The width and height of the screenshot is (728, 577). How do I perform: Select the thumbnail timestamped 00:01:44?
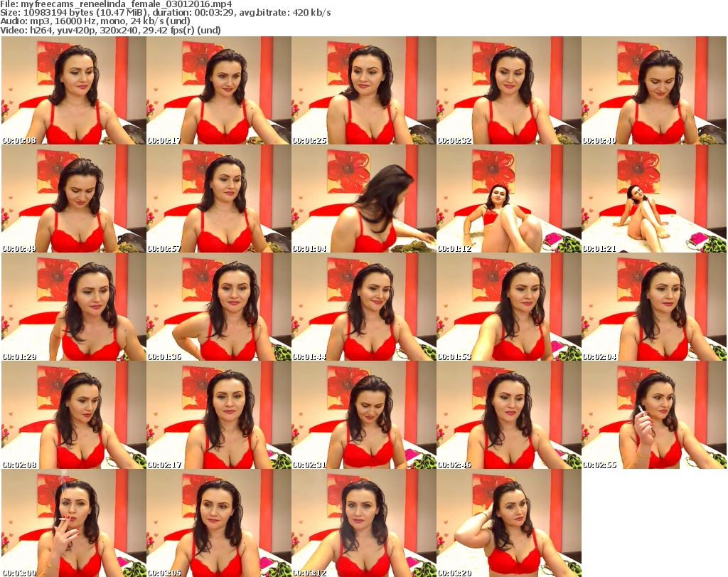click(x=364, y=307)
